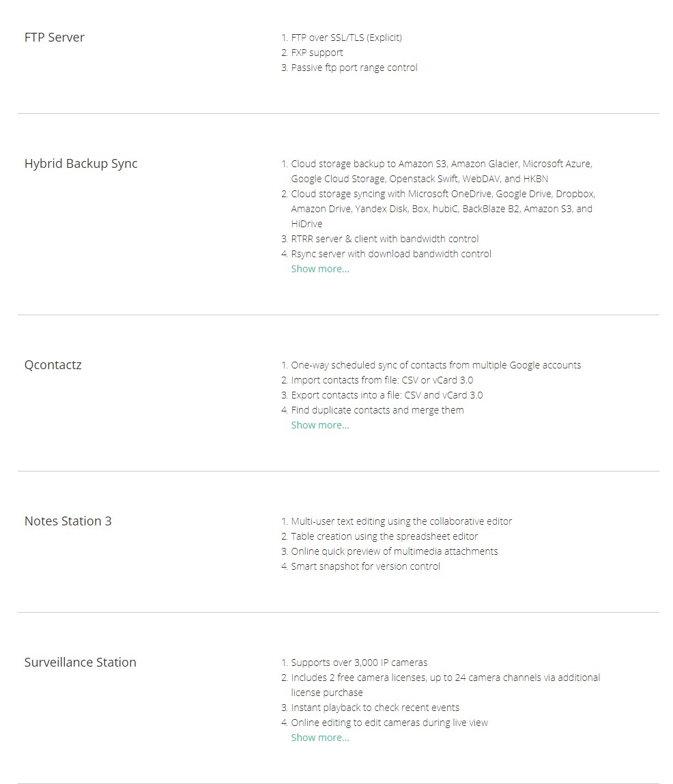Click Rsync server with download bandwidth item
The height and width of the screenshot is (784, 673).
(390, 254)
